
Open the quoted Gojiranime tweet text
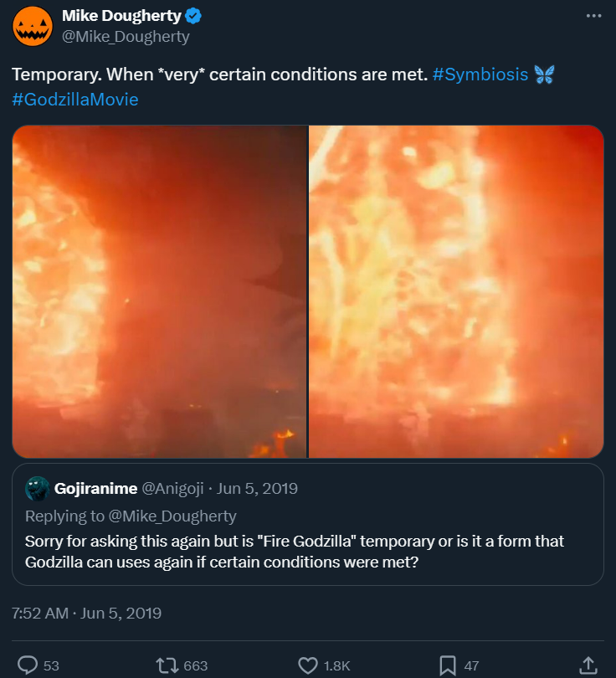295,551
